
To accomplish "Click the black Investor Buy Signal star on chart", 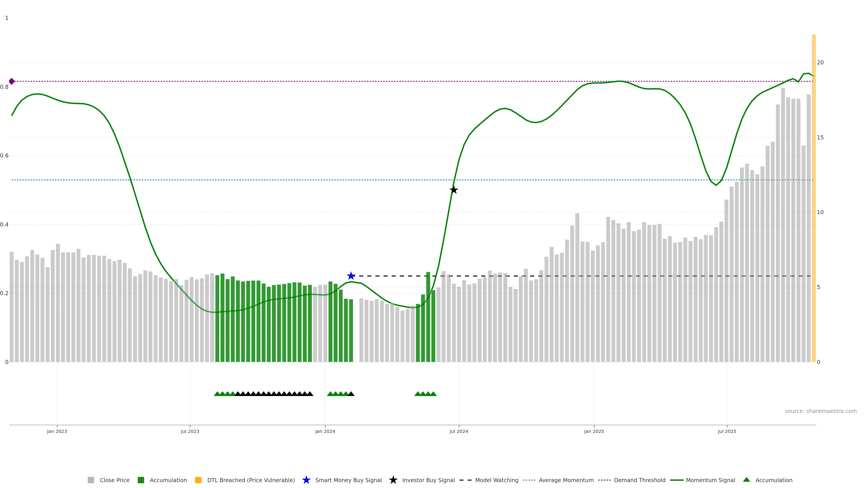I will (453, 190).
